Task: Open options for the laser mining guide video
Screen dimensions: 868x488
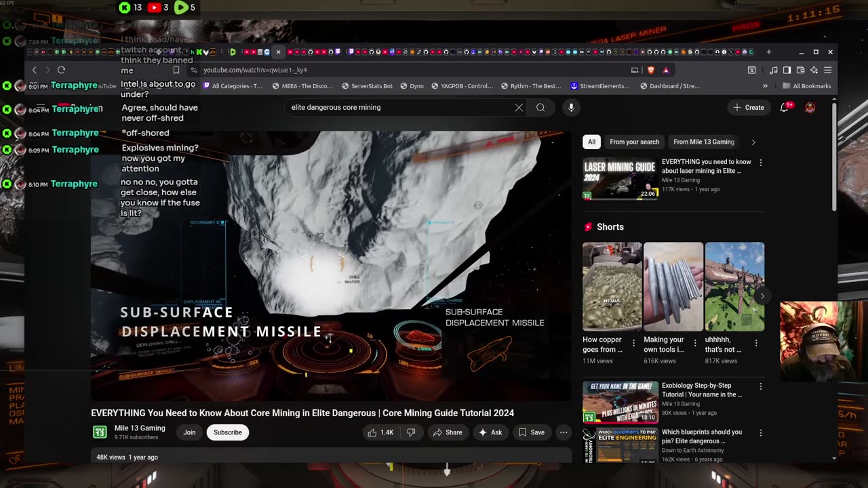Action: click(x=761, y=163)
